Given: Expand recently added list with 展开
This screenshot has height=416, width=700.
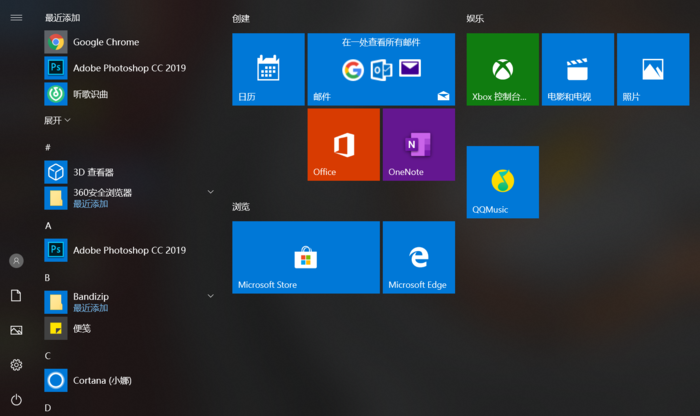Looking at the screenshot, I should coord(57,120).
